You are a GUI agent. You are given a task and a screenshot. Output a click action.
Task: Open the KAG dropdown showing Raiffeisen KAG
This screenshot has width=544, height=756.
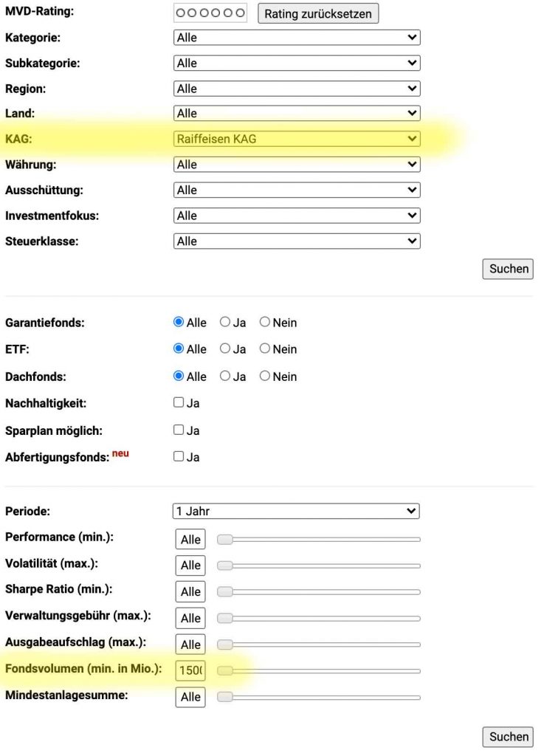coord(297,139)
